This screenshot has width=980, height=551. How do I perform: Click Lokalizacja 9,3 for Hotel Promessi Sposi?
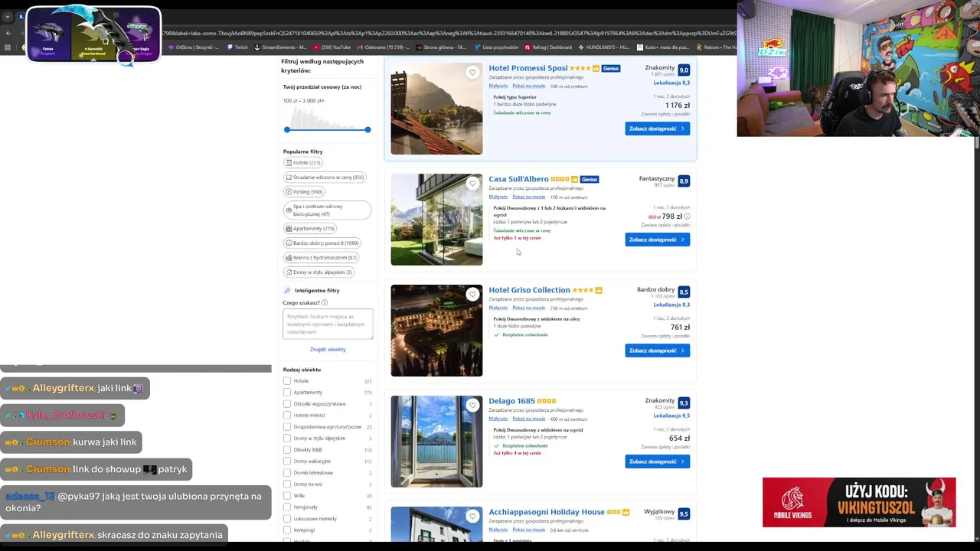[671, 83]
